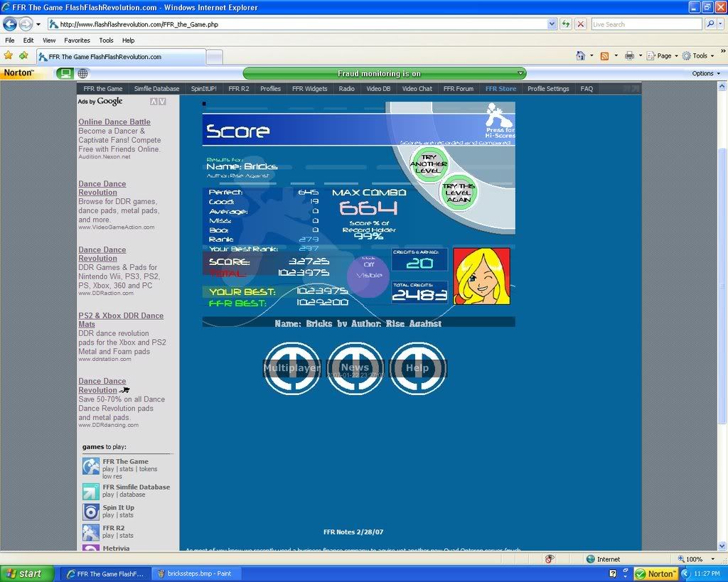Open the Favorites menu

point(77,41)
